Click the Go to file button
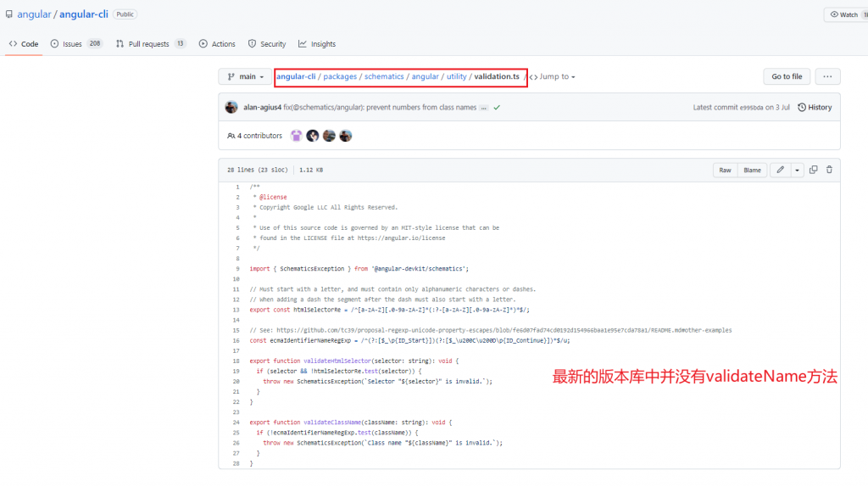Viewport: 868px width, 487px height. point(787,76)
